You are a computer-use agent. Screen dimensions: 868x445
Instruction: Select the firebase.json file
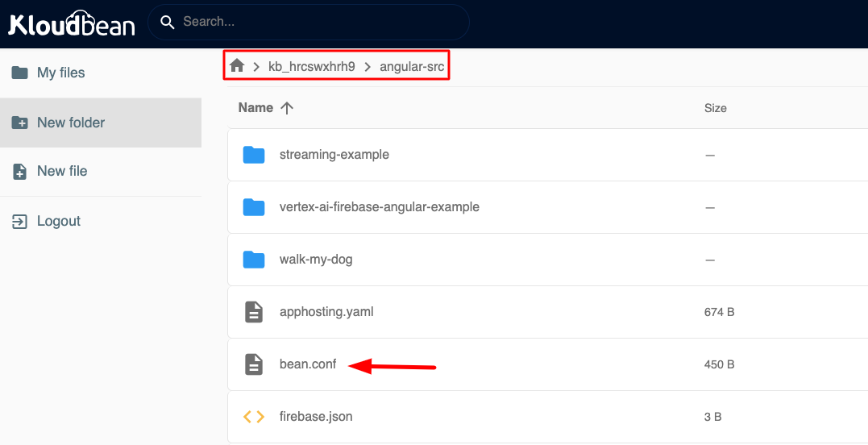(316, 416)
